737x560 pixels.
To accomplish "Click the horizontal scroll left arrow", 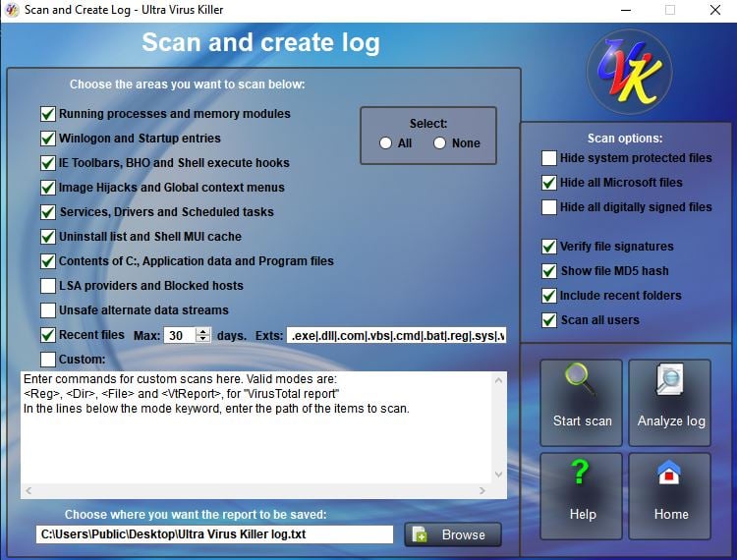I will tap(28, 491).
